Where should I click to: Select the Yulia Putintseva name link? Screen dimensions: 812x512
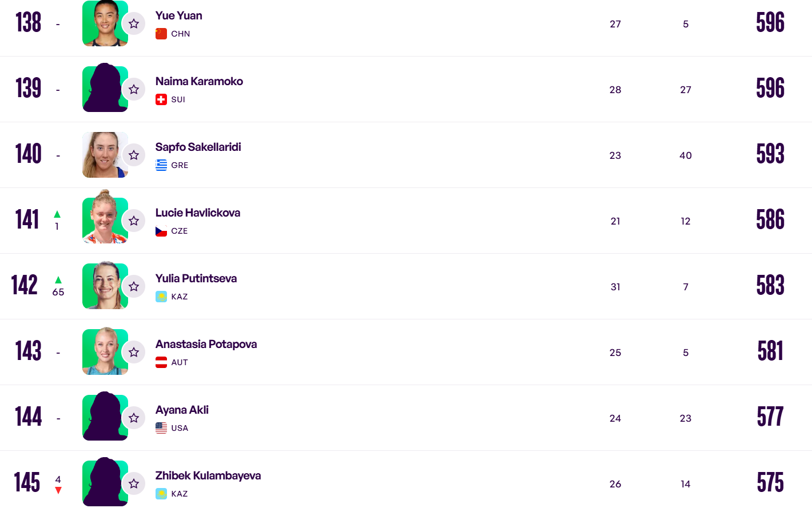coord(196,279)
